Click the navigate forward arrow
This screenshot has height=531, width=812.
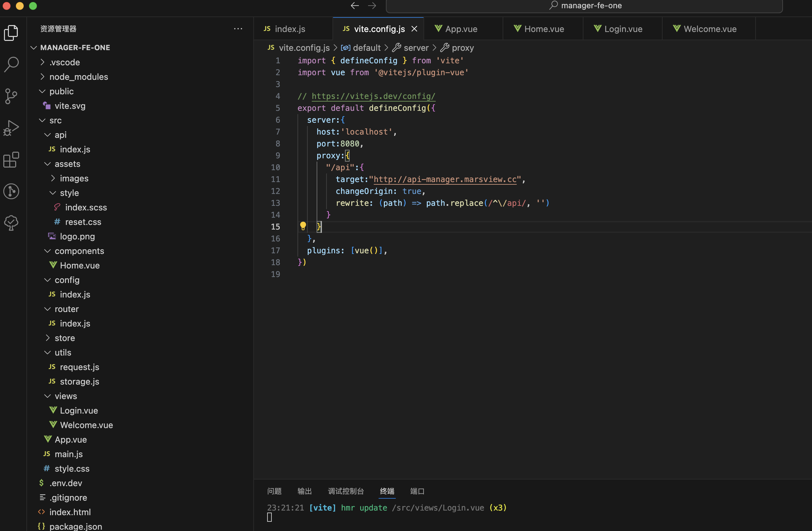click(x=372, y=6)
